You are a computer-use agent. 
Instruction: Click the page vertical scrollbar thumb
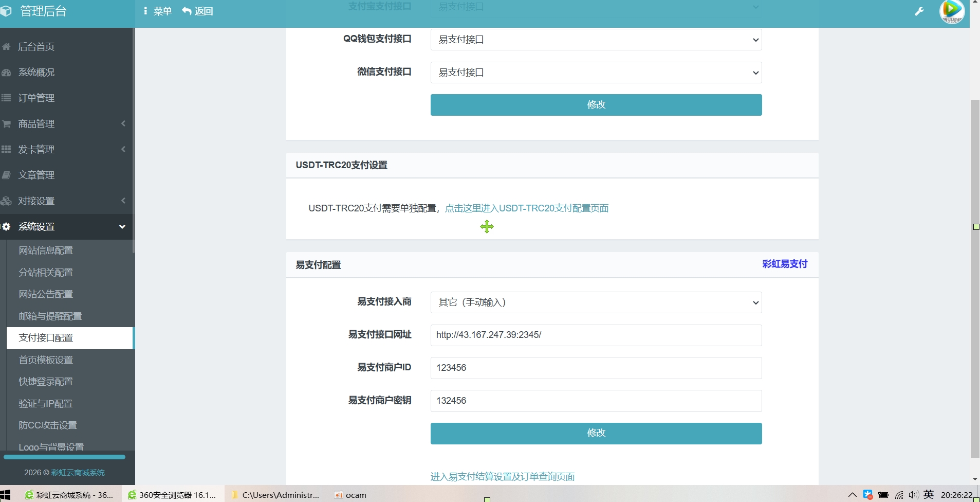pyautogui.click(x=975, y=278)
